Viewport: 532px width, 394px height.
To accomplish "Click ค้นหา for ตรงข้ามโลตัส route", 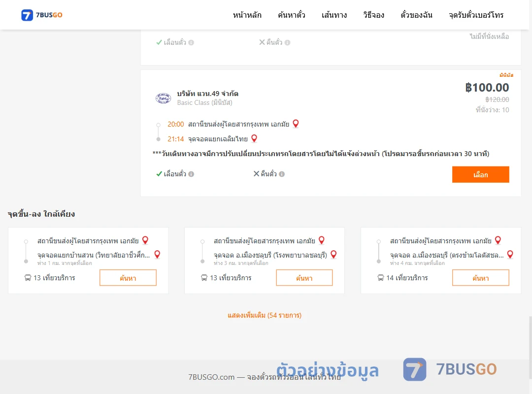I will click(x=480, y=278).
